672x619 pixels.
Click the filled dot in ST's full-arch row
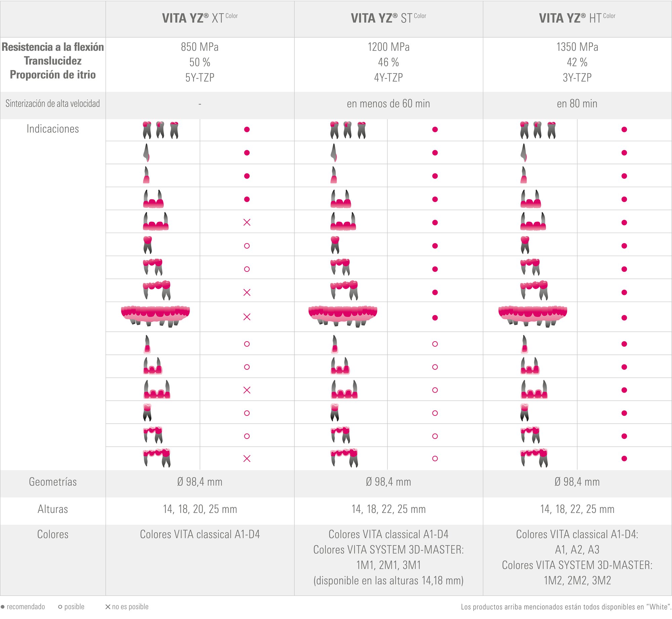(x=435, y=317)
